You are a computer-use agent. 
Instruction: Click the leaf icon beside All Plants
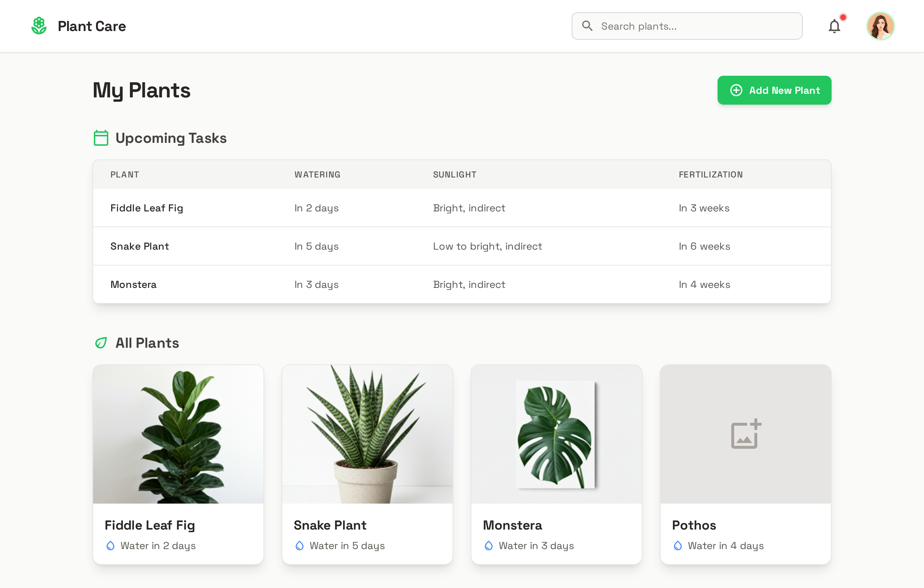[101, 343]
